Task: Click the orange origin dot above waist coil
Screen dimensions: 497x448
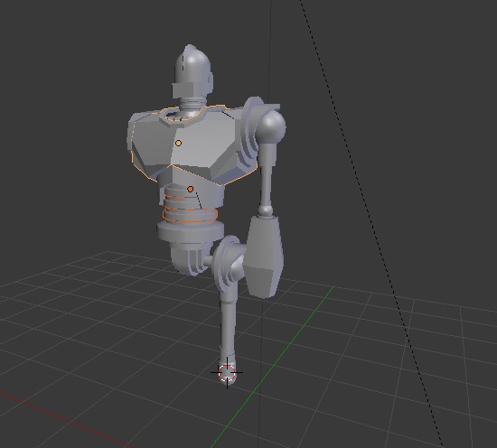Action: (190, 189)
